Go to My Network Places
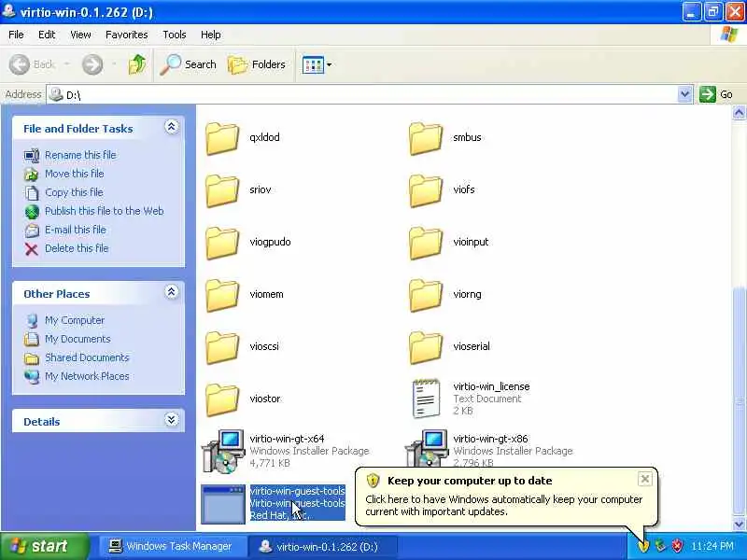 pyautogui.click(x=87, y=376)
